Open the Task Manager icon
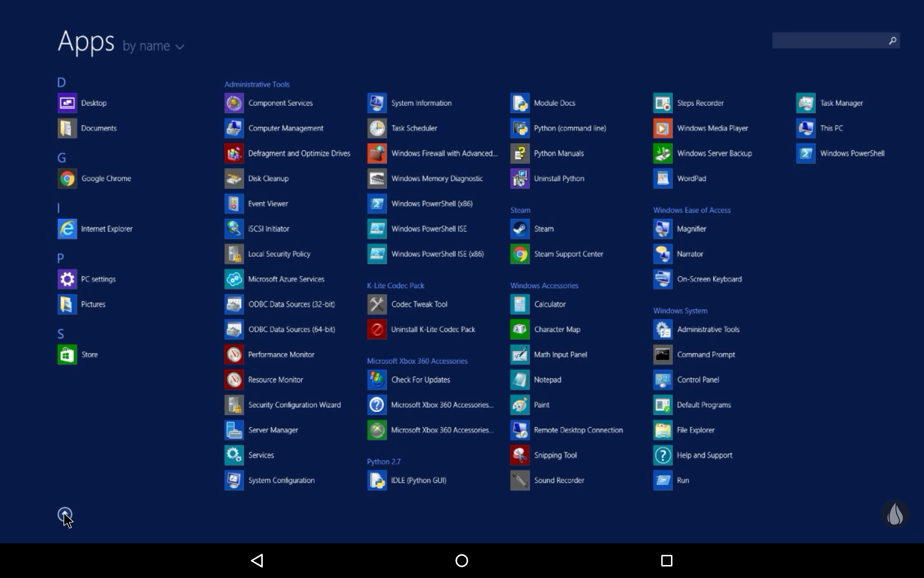The image size is (924, 578). click(x=806, y=103)
